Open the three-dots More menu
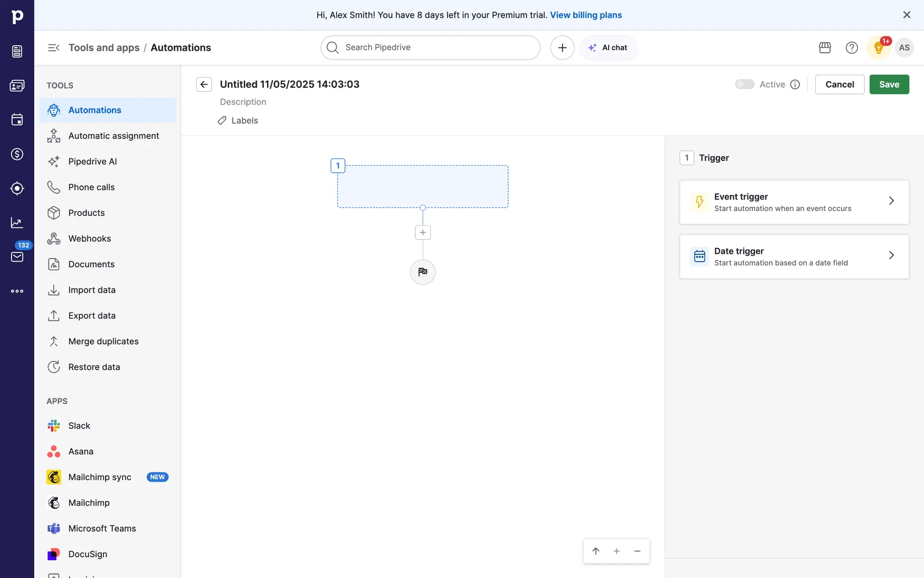 click(x=17, y=291)
